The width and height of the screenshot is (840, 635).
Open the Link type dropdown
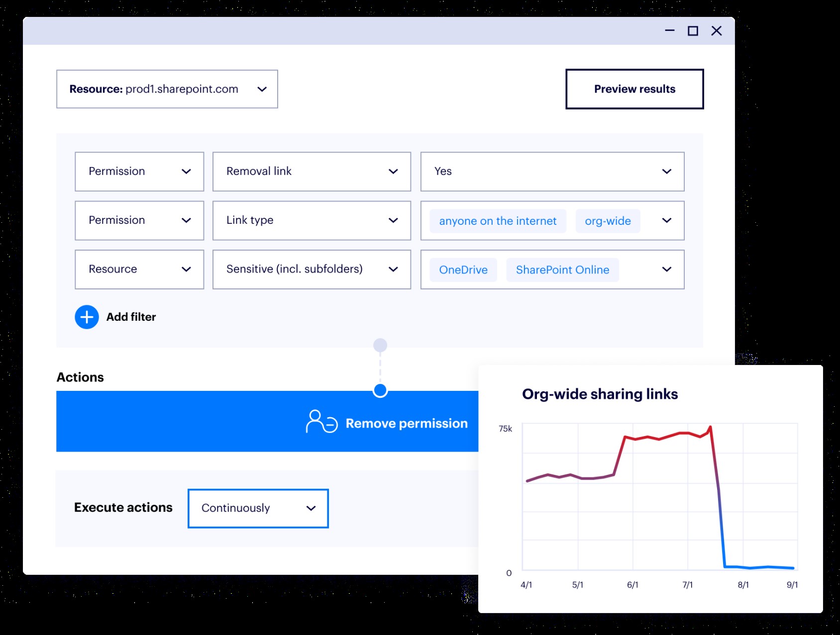pyautogui.click(x=312, y=220)
